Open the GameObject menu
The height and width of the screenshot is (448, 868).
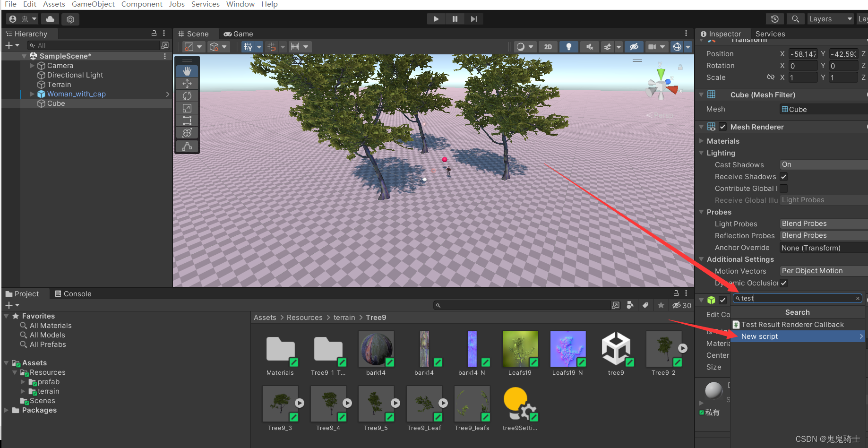click(93, 4)
